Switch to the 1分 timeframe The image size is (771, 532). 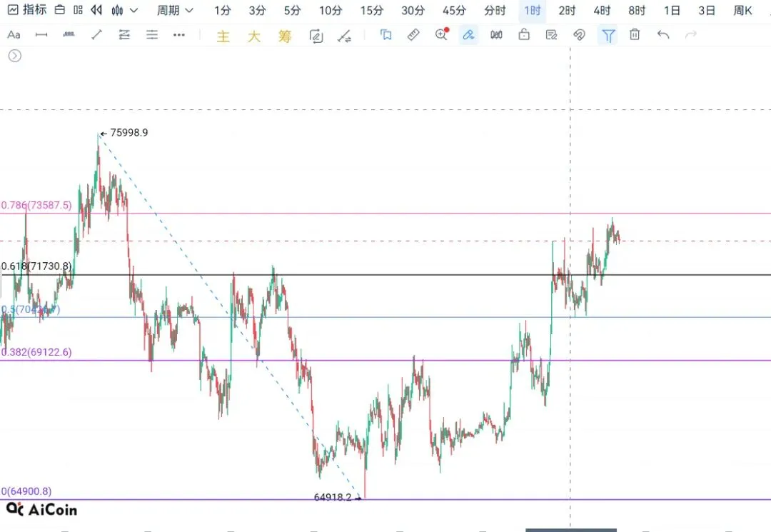(222, 10)
